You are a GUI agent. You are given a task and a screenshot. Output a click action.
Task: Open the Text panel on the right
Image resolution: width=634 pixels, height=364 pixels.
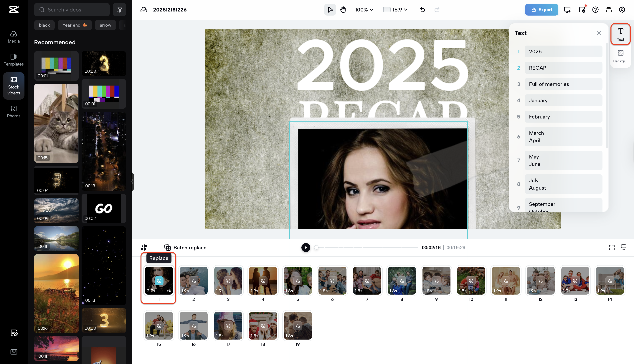pos(620,34)
